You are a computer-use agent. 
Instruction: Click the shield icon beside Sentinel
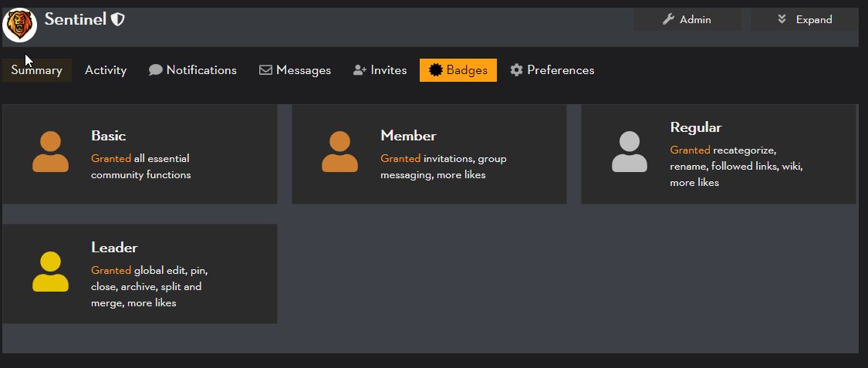(117, 20)
